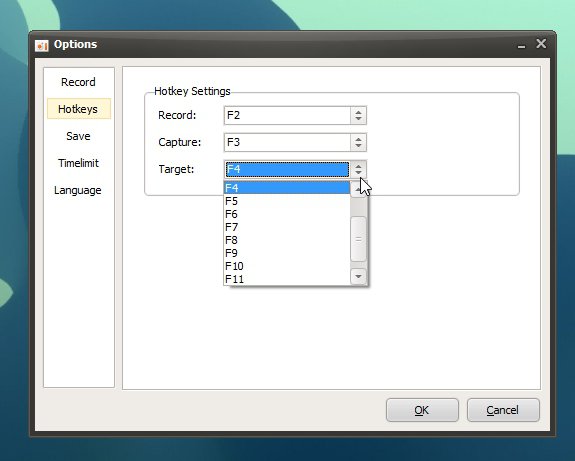Click the dropdown list scroll-down arrow
The image size is (575, 461).
click(358, 277)
